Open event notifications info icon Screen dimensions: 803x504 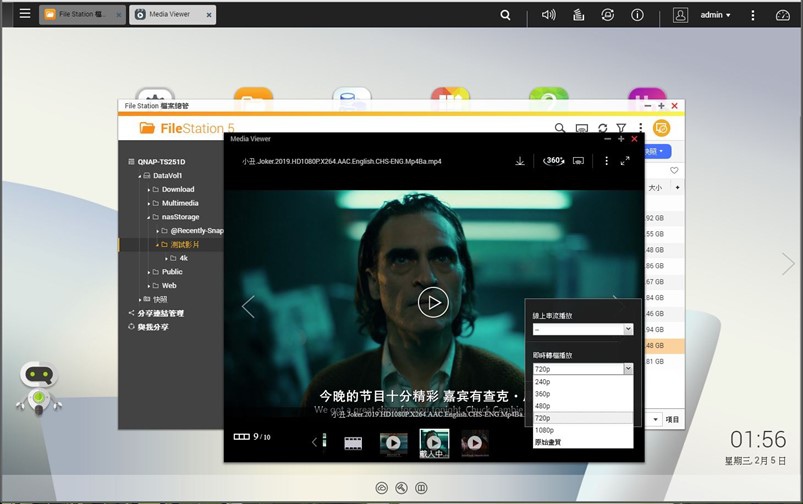click(x=637, y=15)
